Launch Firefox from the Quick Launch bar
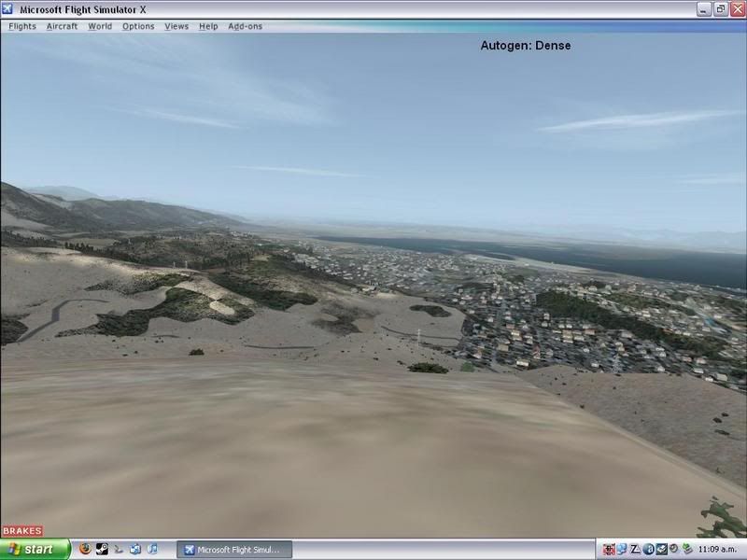 [85, 550]
